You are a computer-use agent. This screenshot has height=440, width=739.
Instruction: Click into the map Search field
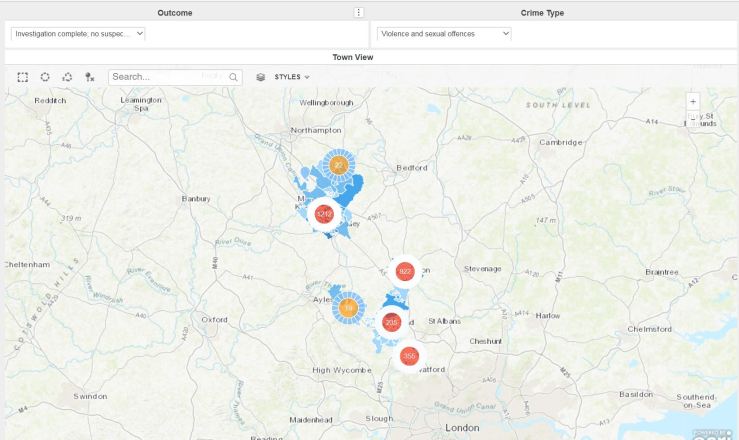click(x=165, y=77)
